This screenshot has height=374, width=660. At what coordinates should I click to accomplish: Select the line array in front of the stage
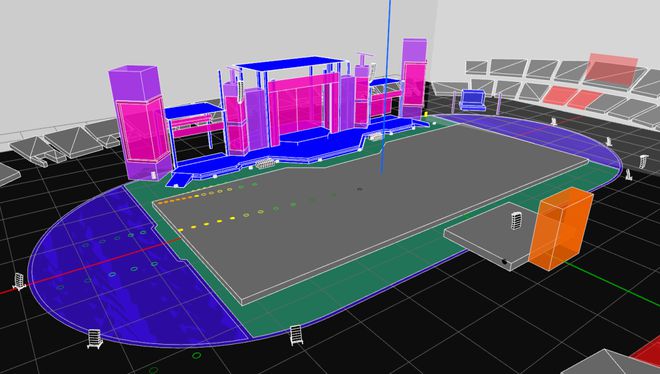tap(265, 163)
